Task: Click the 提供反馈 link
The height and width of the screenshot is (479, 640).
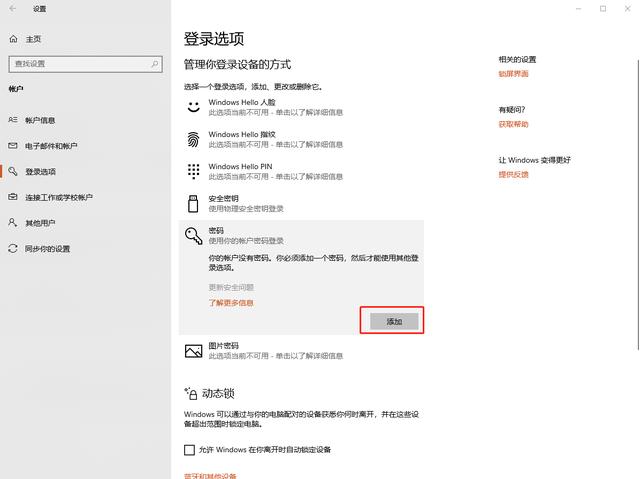Action: pyautogui.click(x=513, y=175)
